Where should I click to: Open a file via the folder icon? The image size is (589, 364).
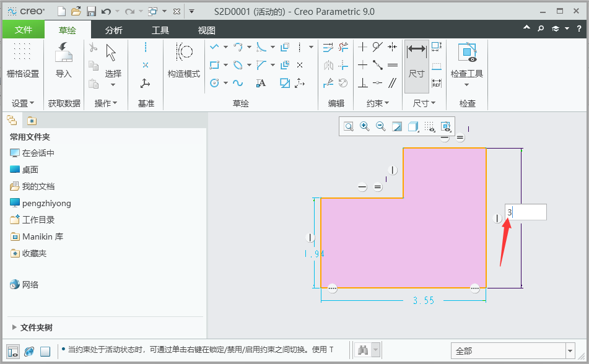(x=76, y=12)
